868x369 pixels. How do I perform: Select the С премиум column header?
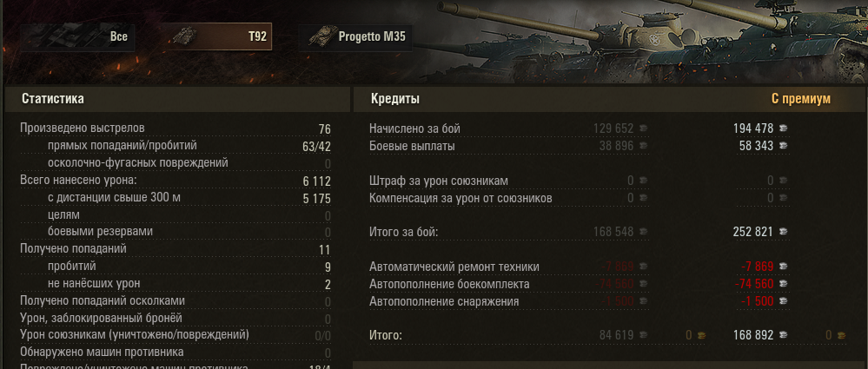tap(801, 99)
